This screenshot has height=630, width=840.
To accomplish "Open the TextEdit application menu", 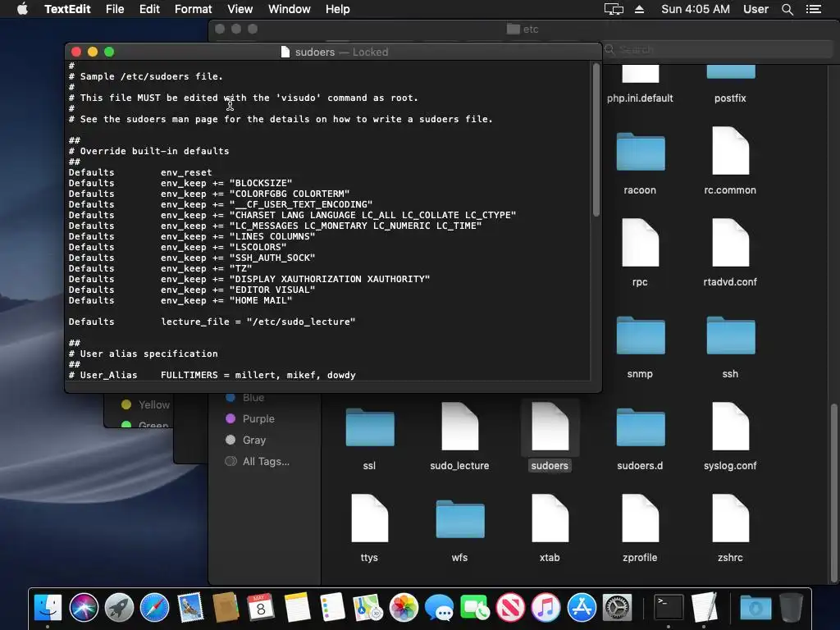I will click(x=67, y=9).
